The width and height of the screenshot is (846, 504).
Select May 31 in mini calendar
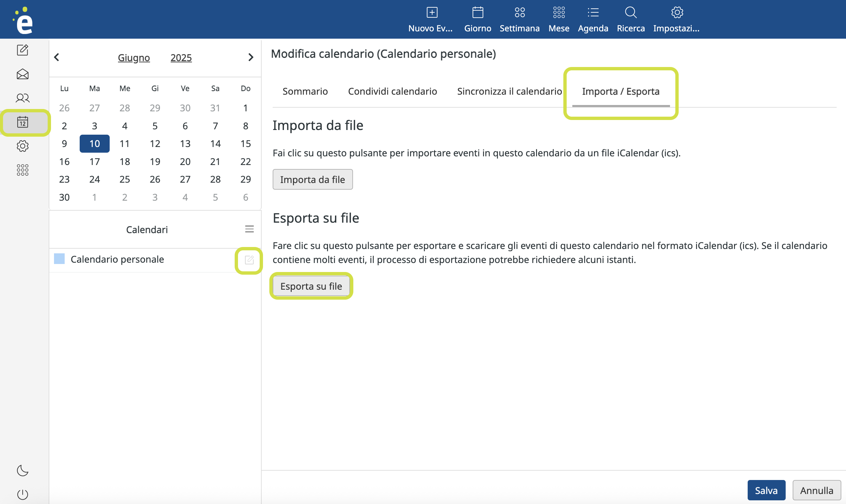click(215, 108)
